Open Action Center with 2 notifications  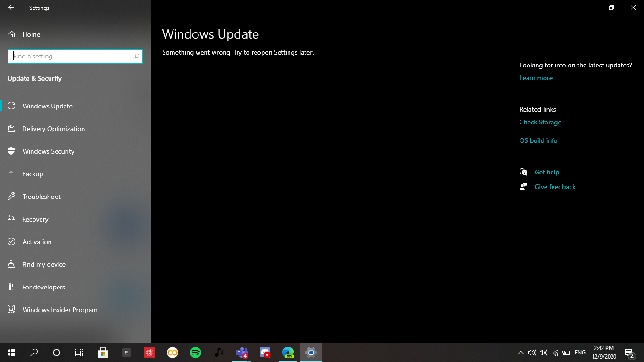tap(629, 353)
